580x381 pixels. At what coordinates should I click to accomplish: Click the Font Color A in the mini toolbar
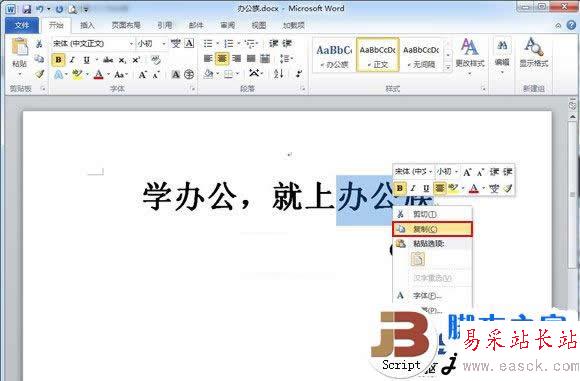coord(473,188)
